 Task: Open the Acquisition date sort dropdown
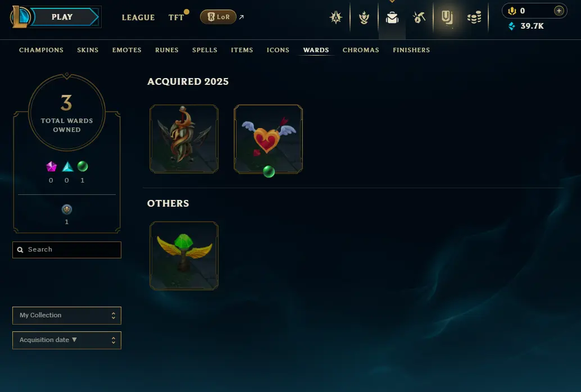point(67,340)
